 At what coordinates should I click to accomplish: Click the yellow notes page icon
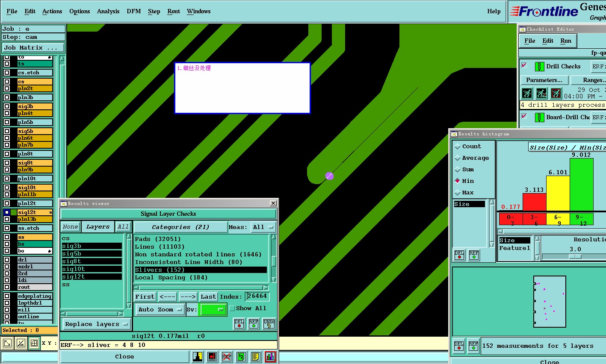click(256, 356)
